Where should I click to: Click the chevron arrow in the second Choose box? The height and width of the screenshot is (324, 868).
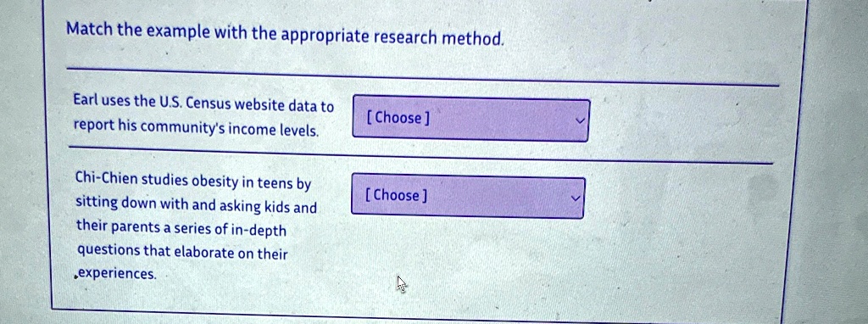point(576,198)
